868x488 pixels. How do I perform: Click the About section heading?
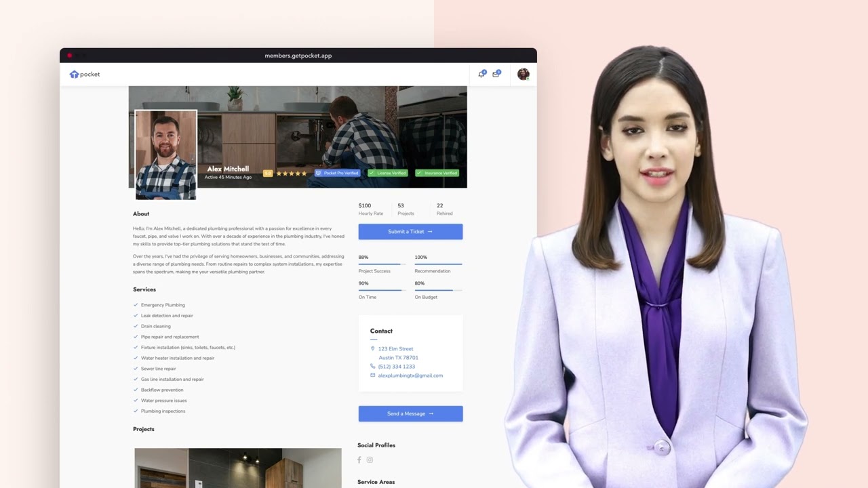point(141,214)
